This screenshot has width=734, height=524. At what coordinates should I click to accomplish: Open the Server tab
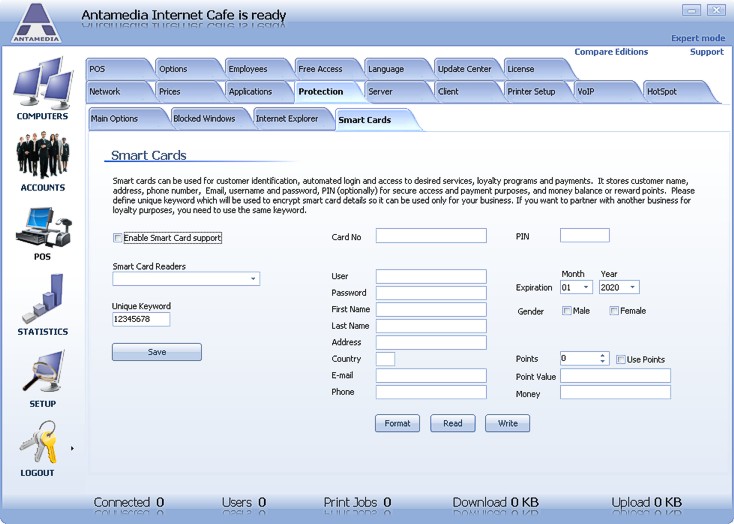(x=398, y=92)
